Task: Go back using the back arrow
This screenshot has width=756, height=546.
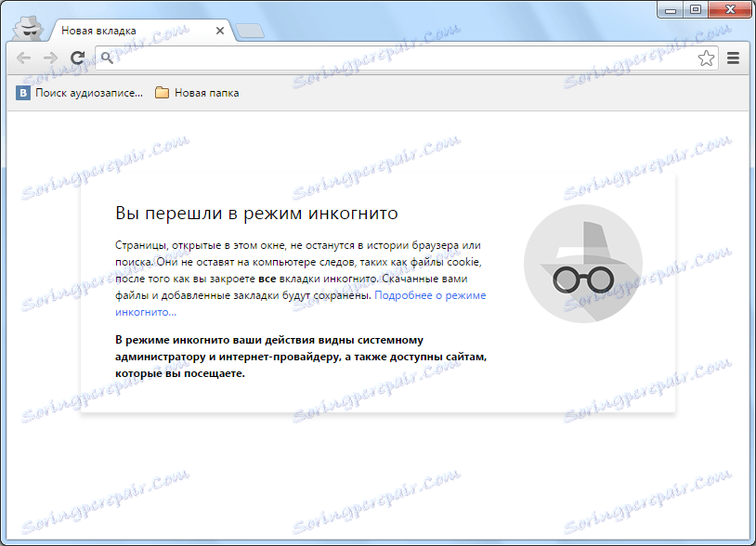Action: coord(23,58)
